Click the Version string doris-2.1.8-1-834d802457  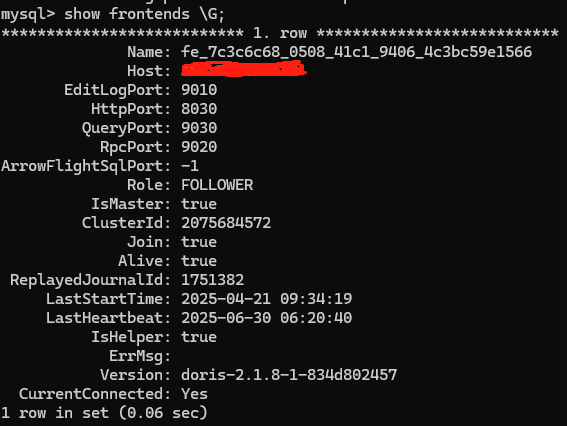click(x=289, y=375)
